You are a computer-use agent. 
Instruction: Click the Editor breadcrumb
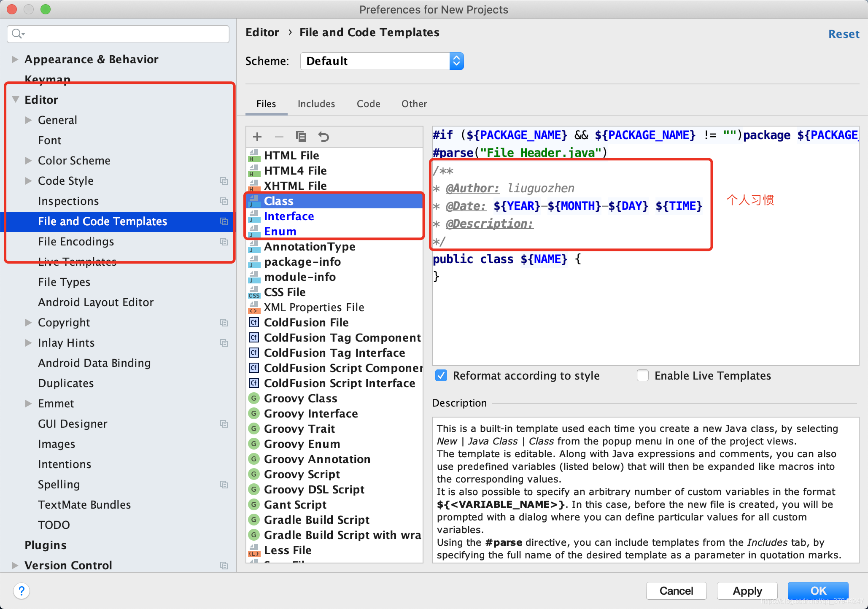click(x=262, y=32)
